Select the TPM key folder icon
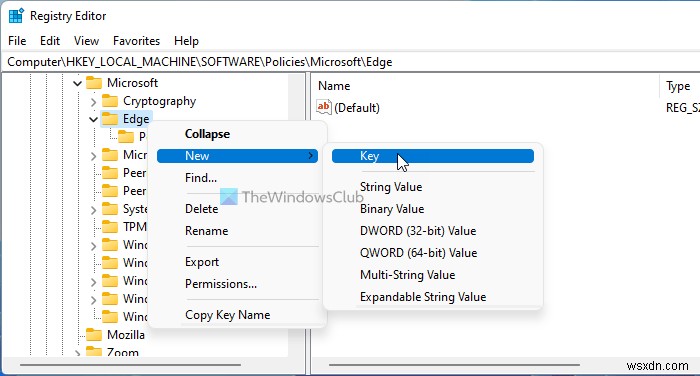 110,227
